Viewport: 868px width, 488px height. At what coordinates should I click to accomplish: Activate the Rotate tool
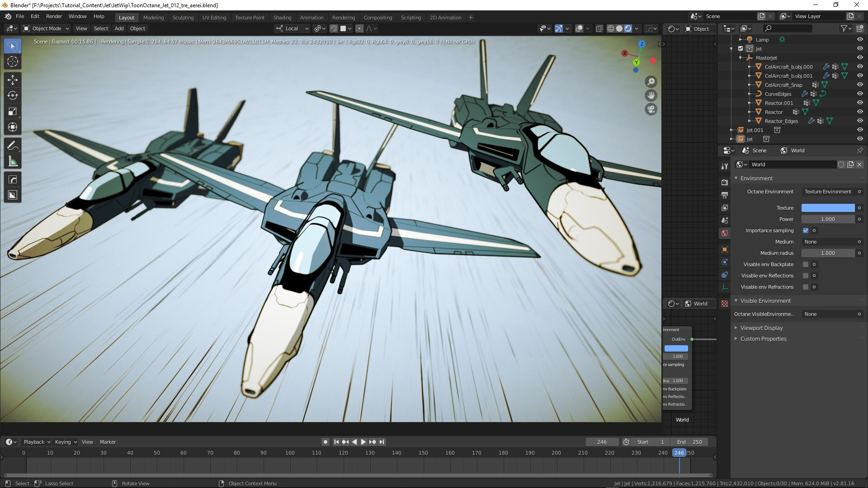[x=13, y=95]
